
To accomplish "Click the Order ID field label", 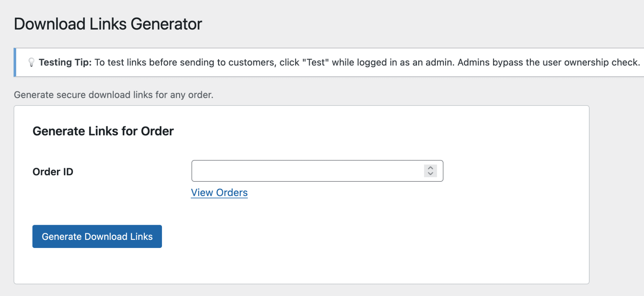I will (53, 172).
